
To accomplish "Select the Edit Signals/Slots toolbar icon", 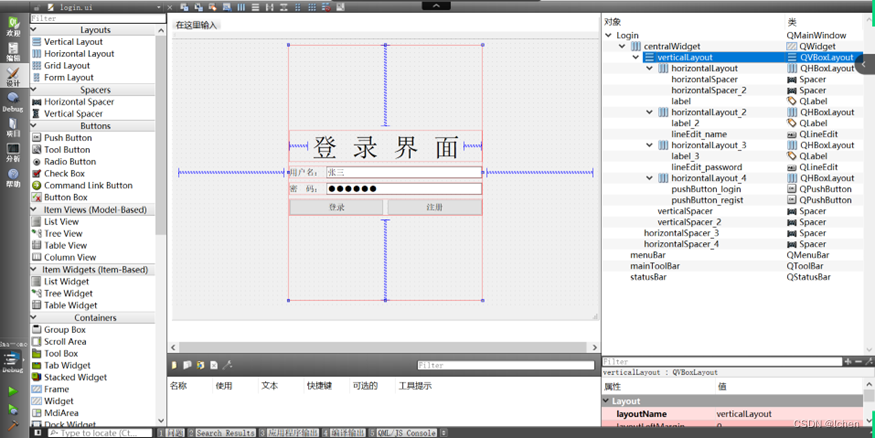I will pyautogui.click(x=198, y=7).
